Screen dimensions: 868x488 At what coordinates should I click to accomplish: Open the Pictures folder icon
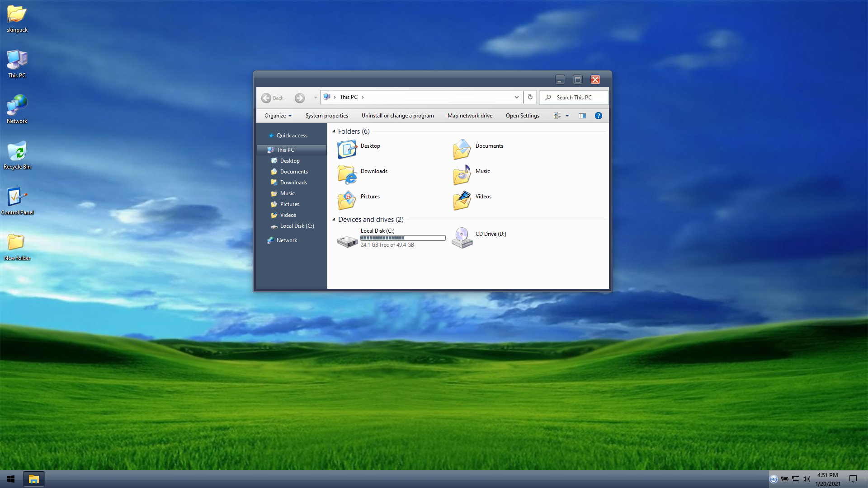[x=347, y=200]
